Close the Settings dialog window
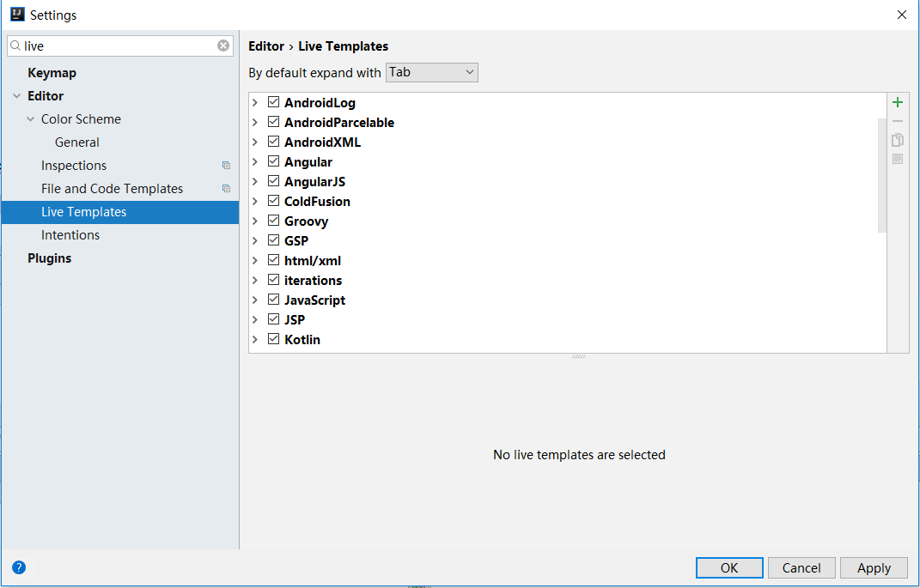The width and height of the screenshot is (920, 588). 902,15
